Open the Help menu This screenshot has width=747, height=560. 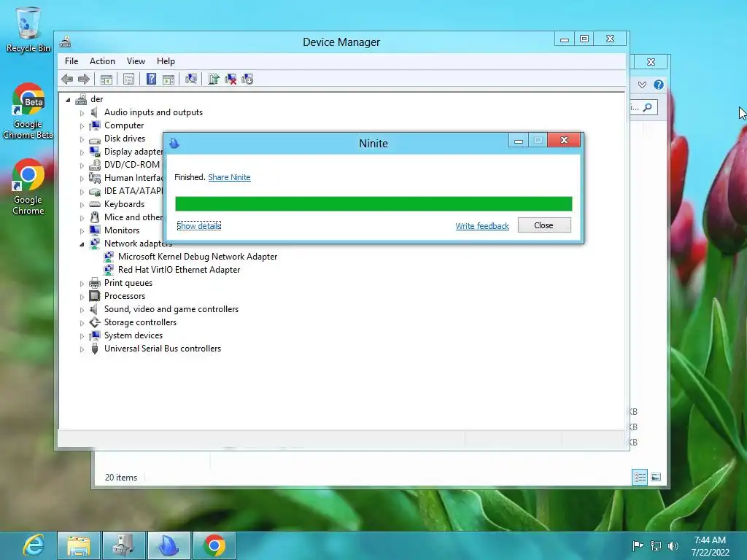click(166, 61)
